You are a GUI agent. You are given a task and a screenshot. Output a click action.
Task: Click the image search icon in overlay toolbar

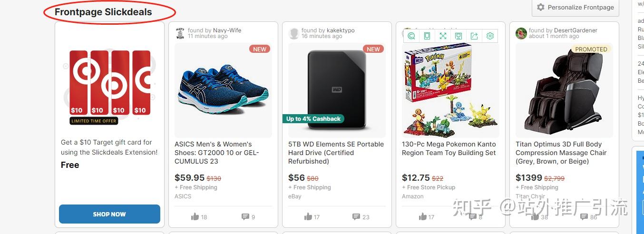point(411,36)
